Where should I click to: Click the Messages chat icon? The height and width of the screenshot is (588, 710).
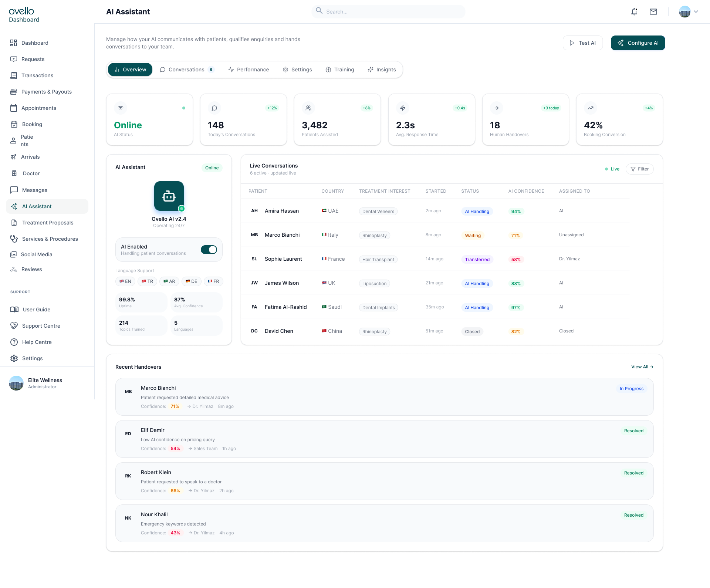click(14, 190)
